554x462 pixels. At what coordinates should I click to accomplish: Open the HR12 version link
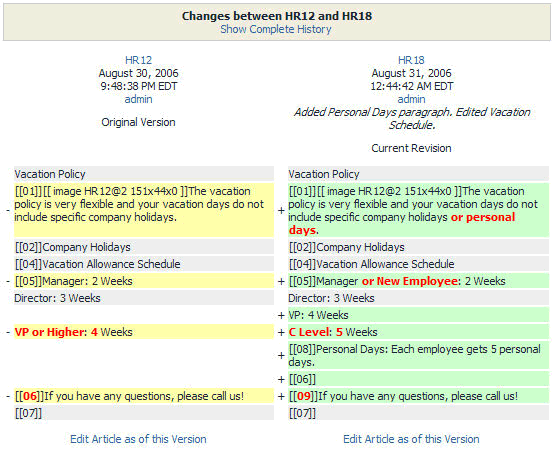point(138,60)
